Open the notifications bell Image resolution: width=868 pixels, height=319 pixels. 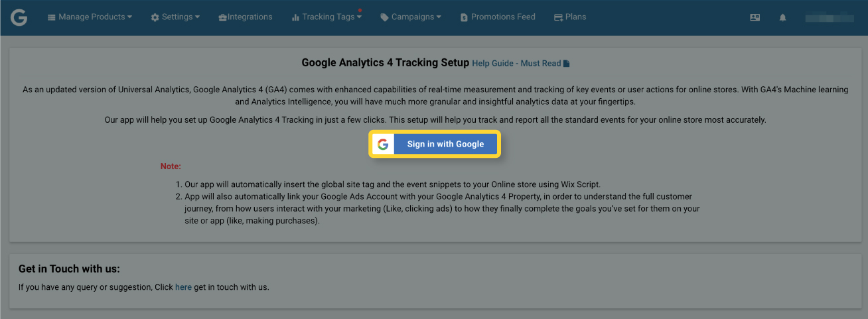[782, 18]
